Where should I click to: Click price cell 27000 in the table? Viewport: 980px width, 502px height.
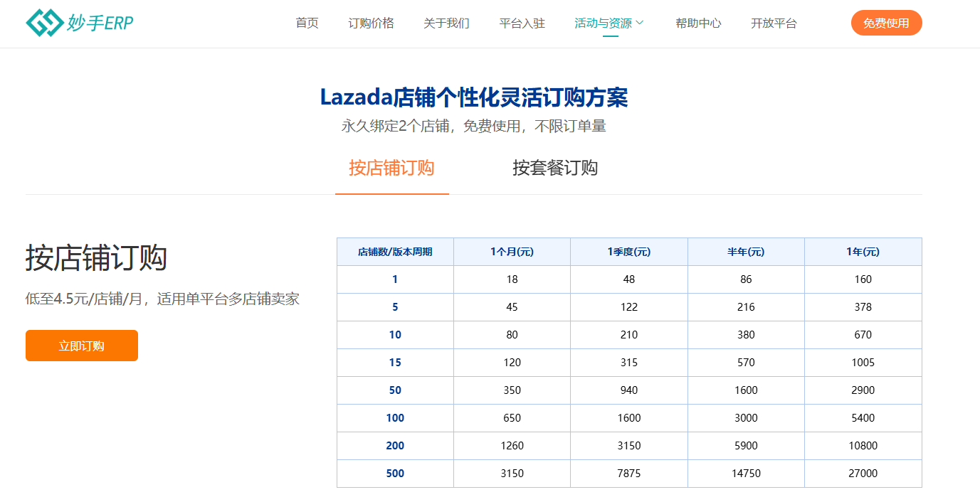click(863, 474)
